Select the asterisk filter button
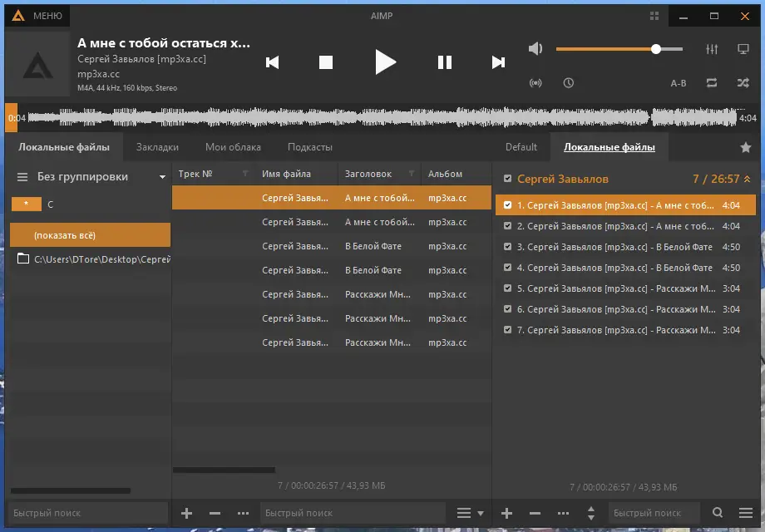Viewport: 765px width, 532px height. pos(27,204)
